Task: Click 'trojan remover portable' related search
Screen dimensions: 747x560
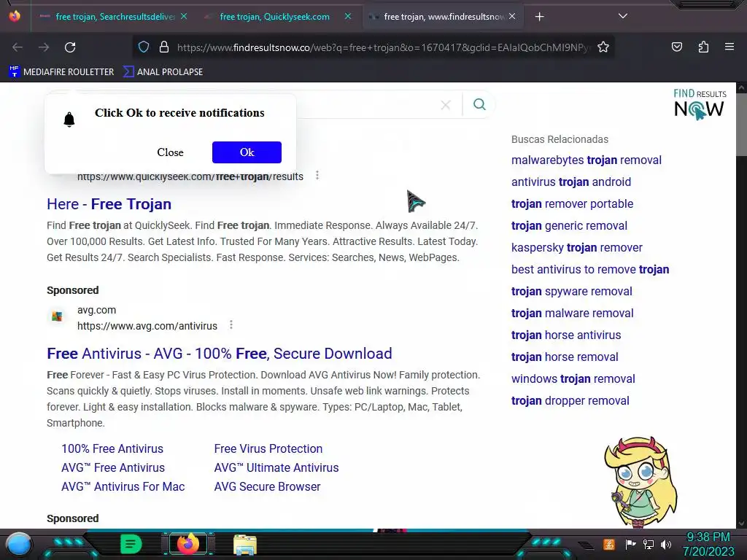Action: pos(572,204)
